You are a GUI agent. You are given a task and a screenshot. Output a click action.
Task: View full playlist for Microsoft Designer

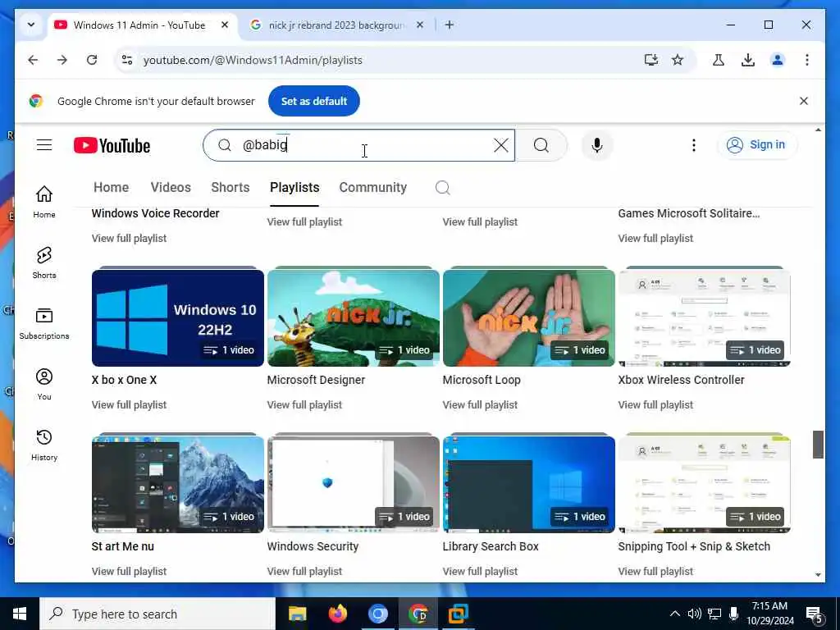[x=304, y=405]
